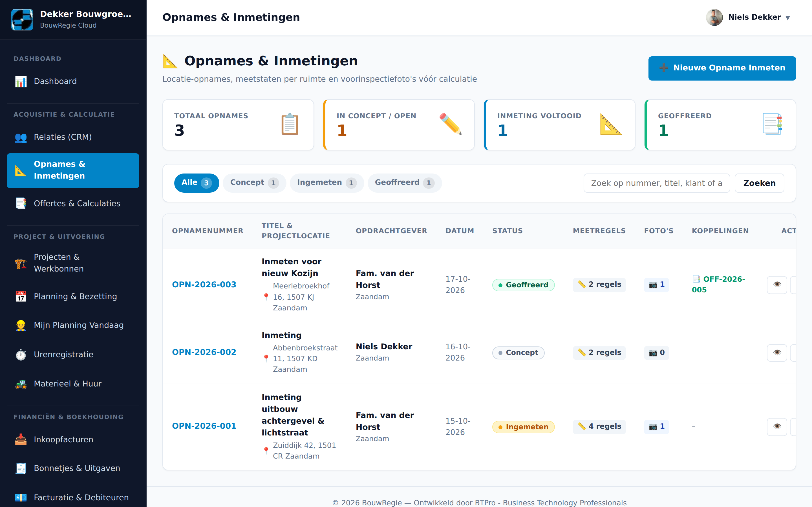Click the Zoeken search button
This screenshot has height=507, width=812.
click(x=759, y=183)
